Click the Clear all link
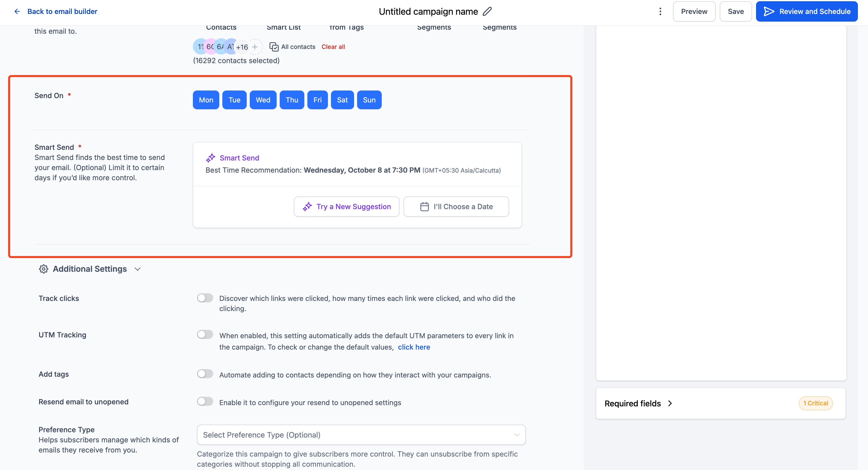Viewport: 868px width, 470px height. coord(333,47)
